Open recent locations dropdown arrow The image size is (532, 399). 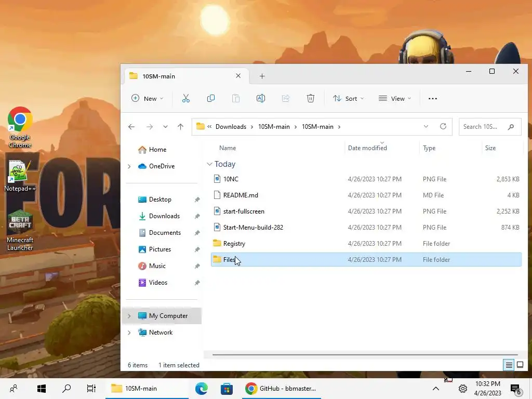(165, 127)
